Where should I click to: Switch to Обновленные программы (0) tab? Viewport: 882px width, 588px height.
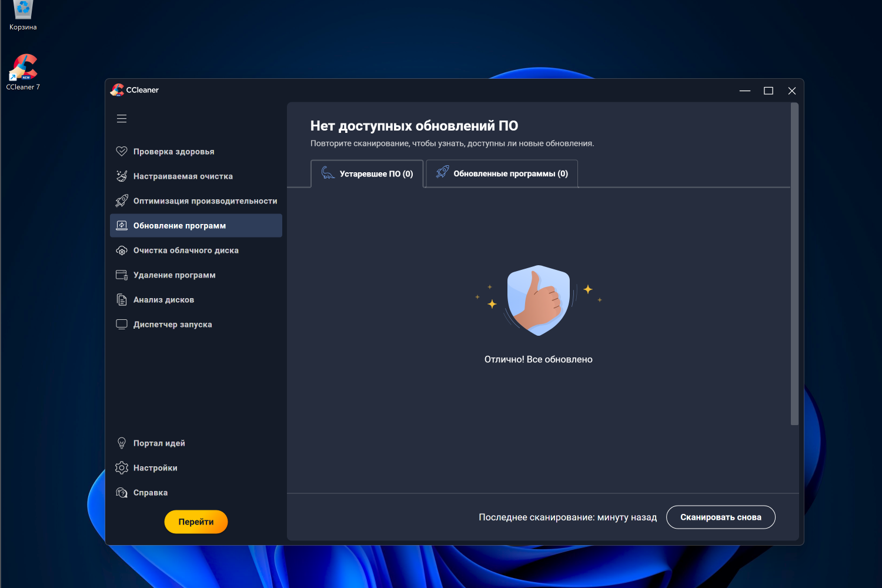[502, 173]
